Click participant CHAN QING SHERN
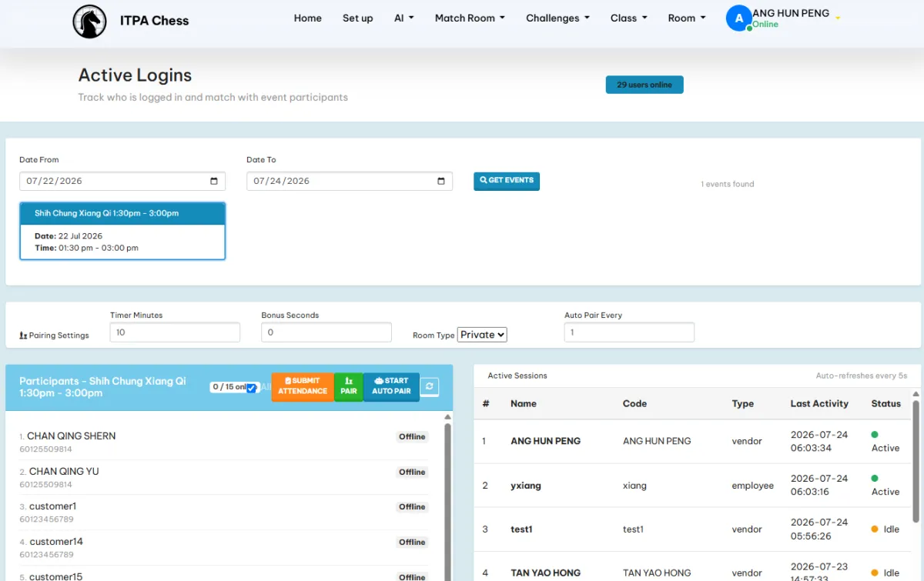 click(71, 436)
